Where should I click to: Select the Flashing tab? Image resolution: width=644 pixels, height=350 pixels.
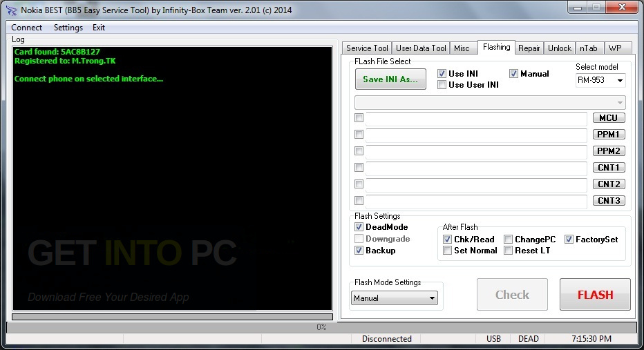(x=496, y=47)
